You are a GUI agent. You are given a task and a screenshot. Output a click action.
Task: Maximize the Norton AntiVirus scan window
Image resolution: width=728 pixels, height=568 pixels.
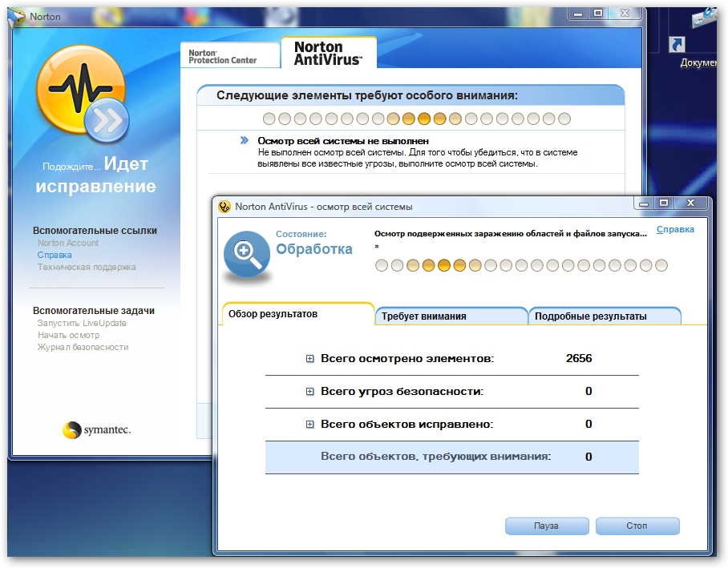(664, 203)
